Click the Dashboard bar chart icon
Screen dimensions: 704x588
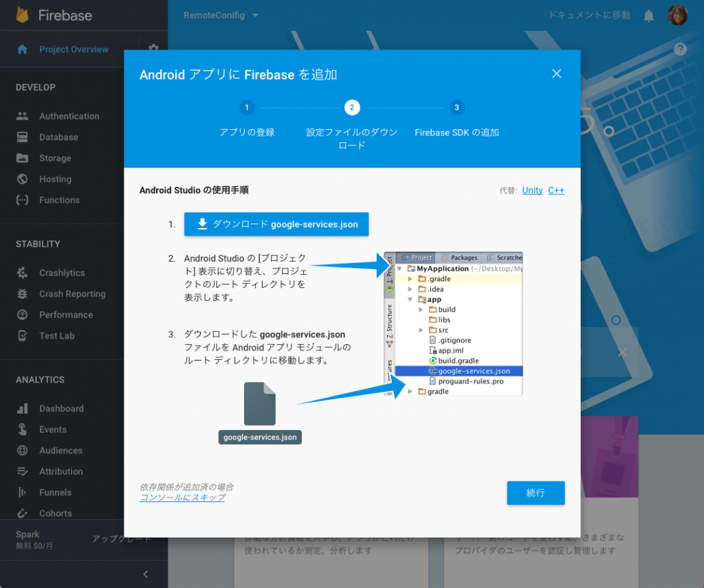coord(22,409)
